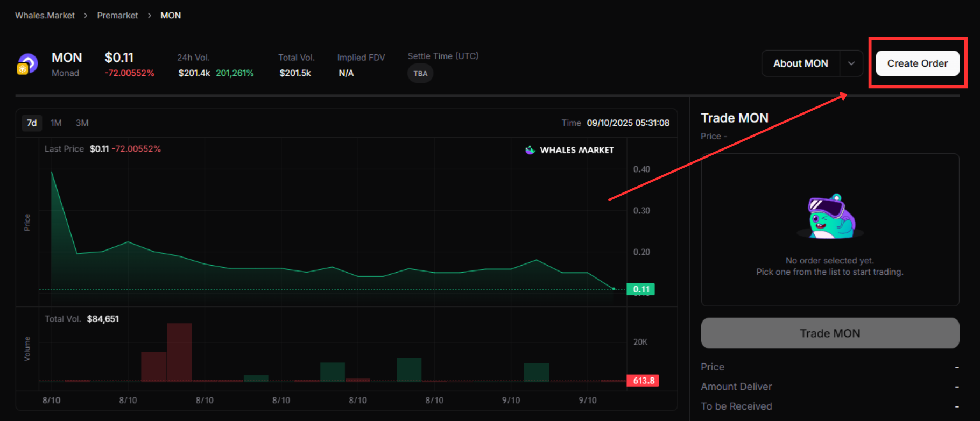Navigate to Premarket breadcrumb

[117, 16]
